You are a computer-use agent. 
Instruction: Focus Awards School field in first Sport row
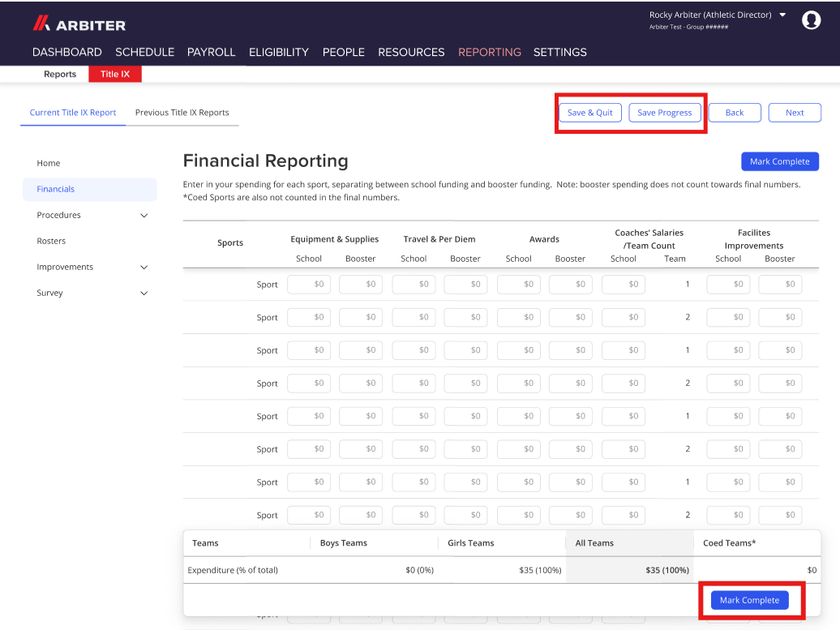tap(519, 284)
